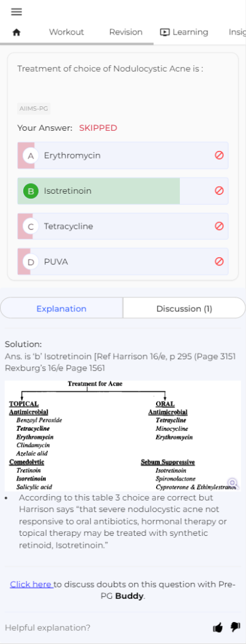This screenshot has width=246, height=644.
Task: Show the Explanation tab
Action: point(62,308)
